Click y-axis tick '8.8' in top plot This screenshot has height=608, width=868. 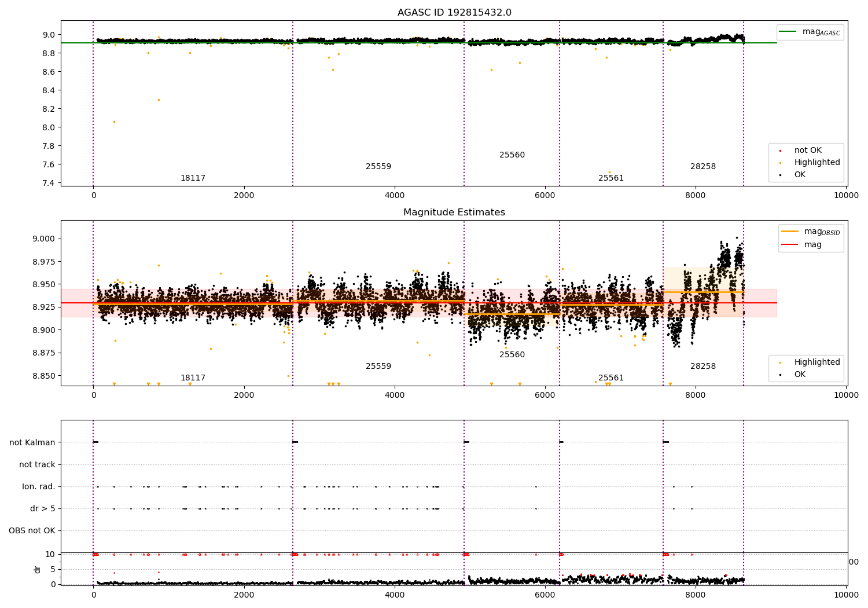point(49,53)
